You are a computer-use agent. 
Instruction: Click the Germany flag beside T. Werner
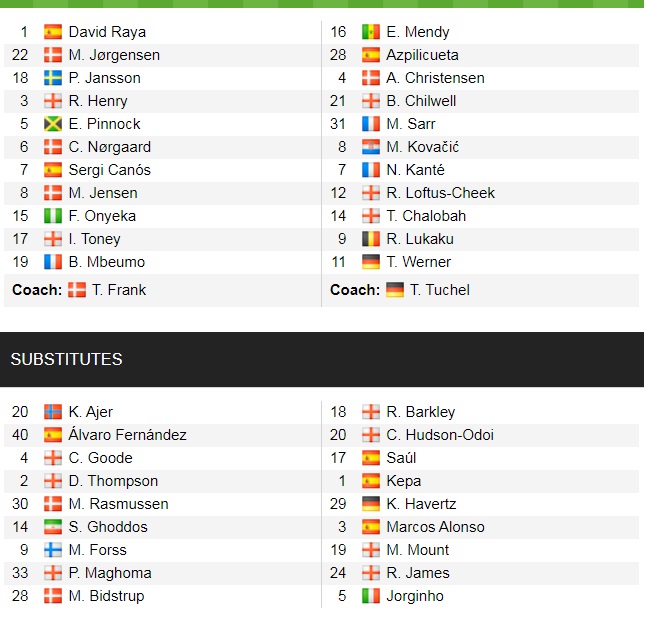pyautogui.click(x=371, y=262)
